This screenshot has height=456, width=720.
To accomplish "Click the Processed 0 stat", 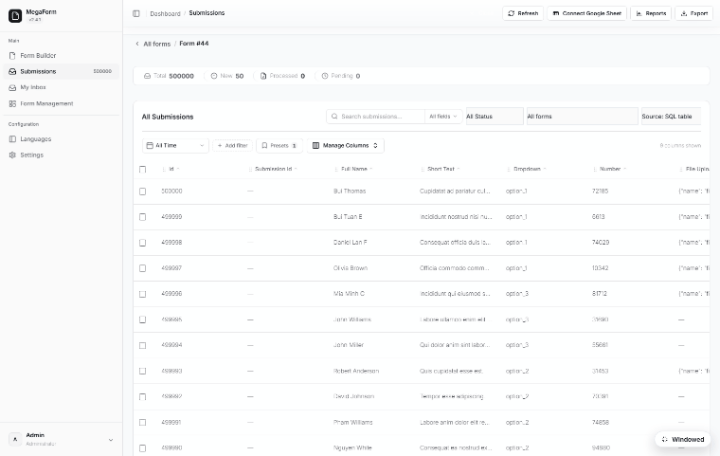I will [x=282, y=76].
